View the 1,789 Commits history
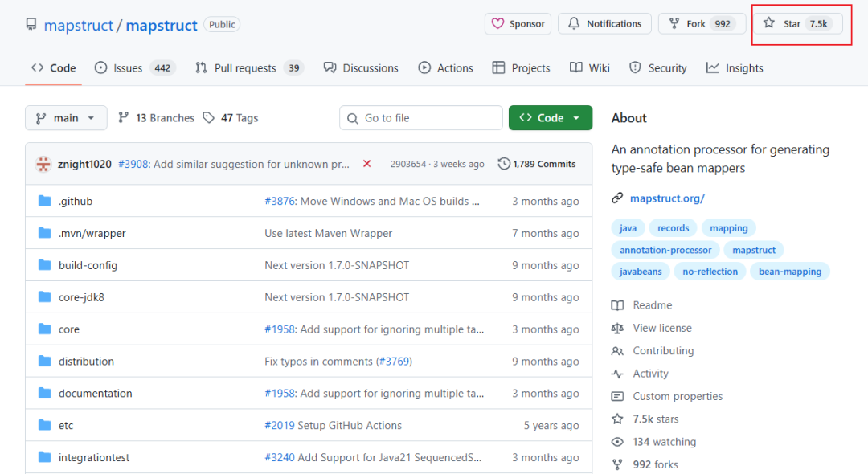Image resolution: width=868 pixels, height=474 pixels. [536, 164]
